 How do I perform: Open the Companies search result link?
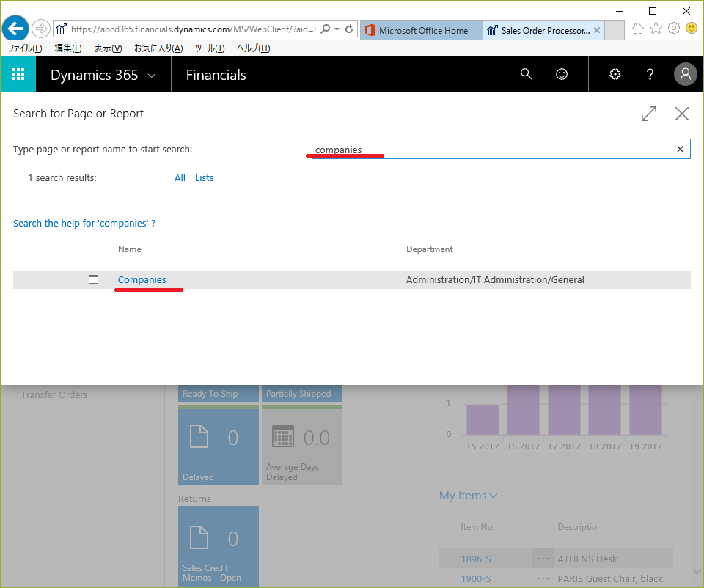point(142,279)
